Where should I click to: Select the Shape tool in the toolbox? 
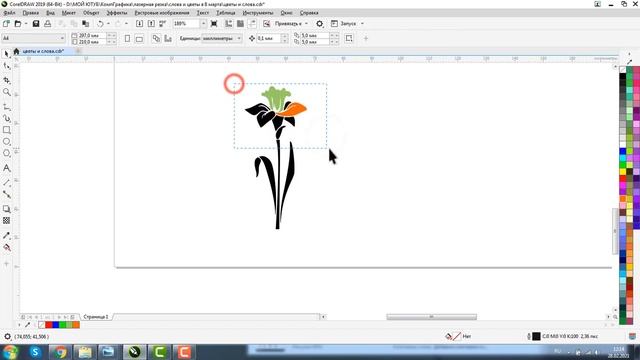7,66
